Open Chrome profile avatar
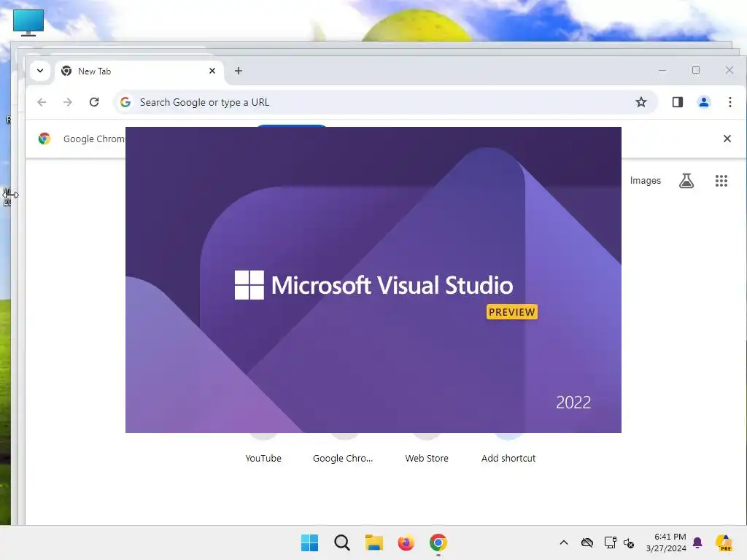Screen dimensions: 747x560 pos(704,102)
